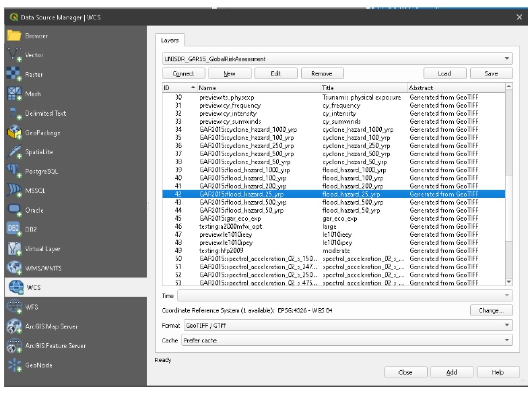The image size is (532, 395).
Task: Click the Close button at bottom
Action: (x=405, y=372)
